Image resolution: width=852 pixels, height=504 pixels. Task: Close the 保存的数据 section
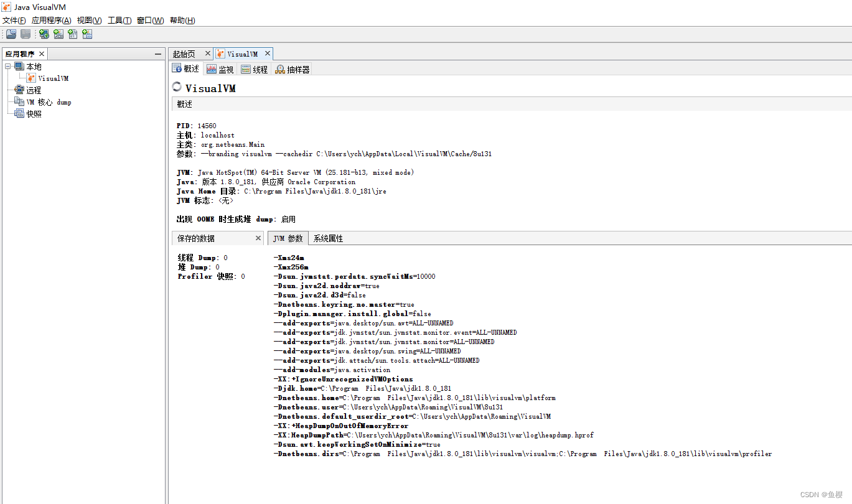click(258, 238)
